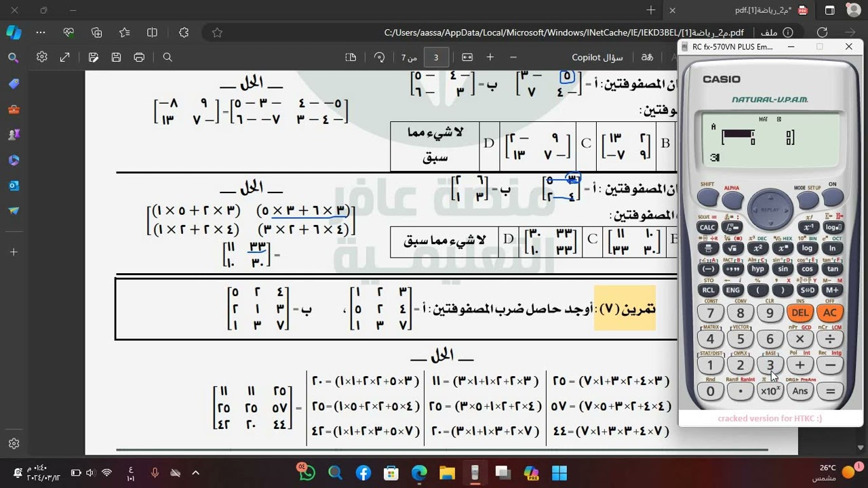Click the 3 key on calculator
This screenshot has width=868, height=488.
point(770,365)
